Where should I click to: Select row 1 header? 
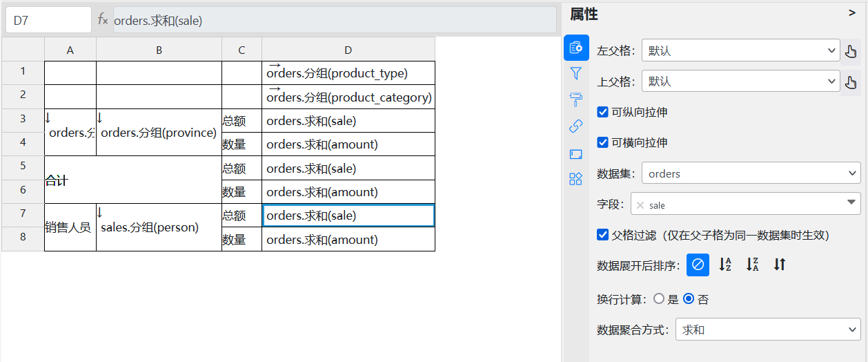pyautogui.click(x=23, y=73)
